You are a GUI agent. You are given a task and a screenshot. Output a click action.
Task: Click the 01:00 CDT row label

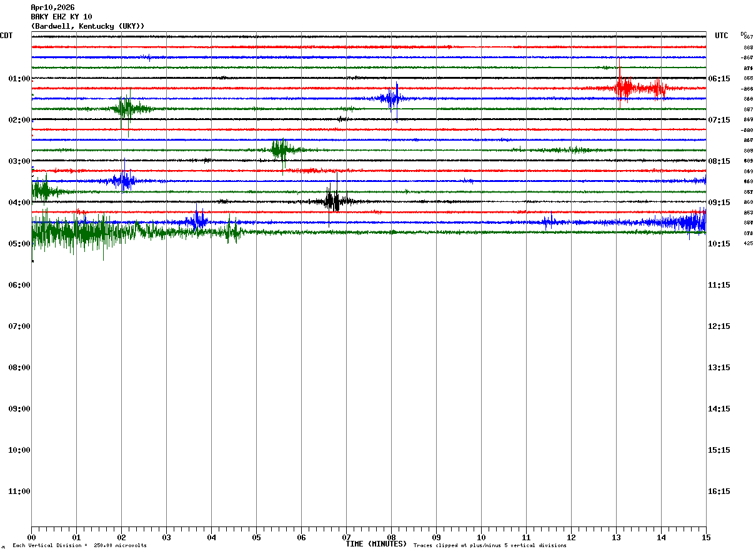pos(19,79)
